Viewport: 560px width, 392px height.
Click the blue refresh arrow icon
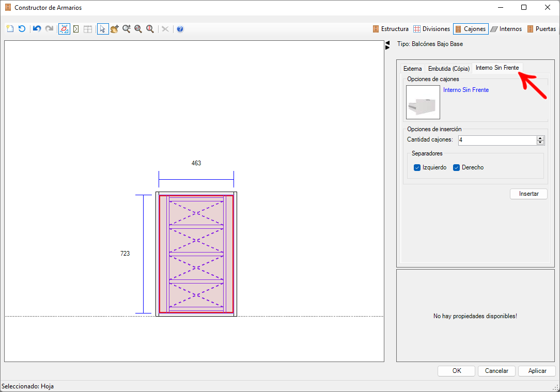22,29
